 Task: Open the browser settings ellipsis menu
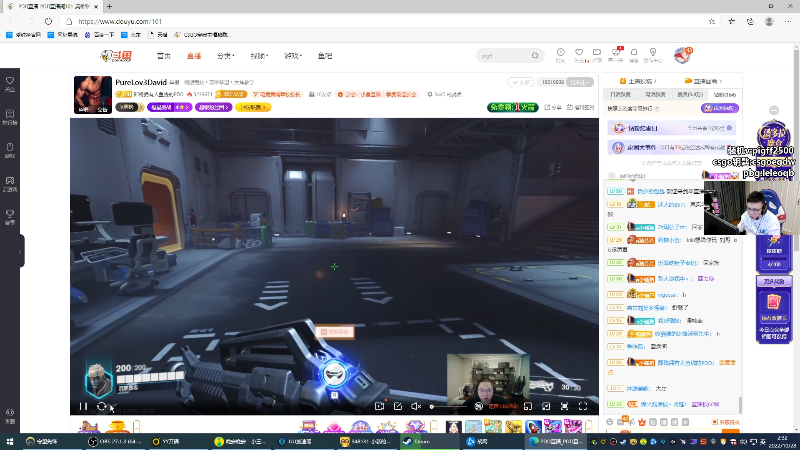788,21
